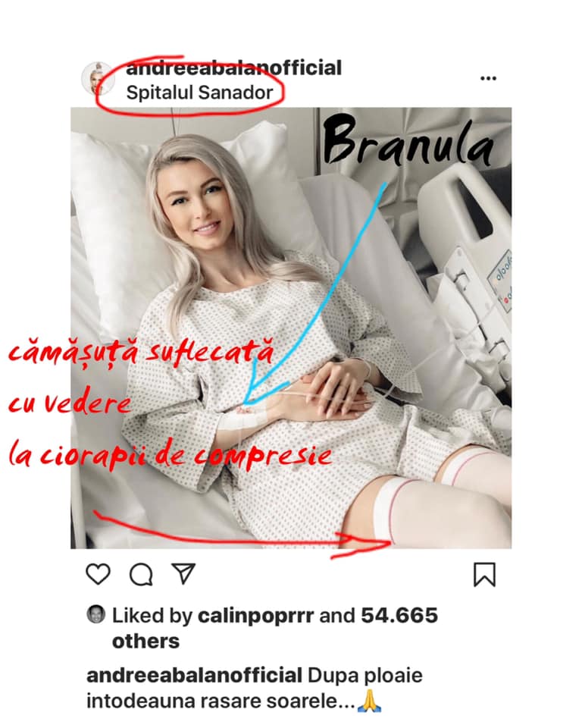View the Spitalul Sanador location page
The image size is (582, 728).
[199, 93]
